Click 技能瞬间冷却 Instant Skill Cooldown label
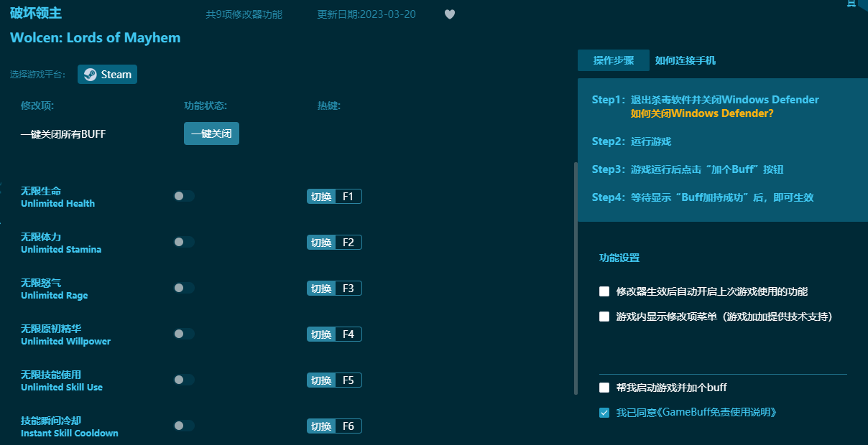 pyautogui.click(x=70, y=426)
